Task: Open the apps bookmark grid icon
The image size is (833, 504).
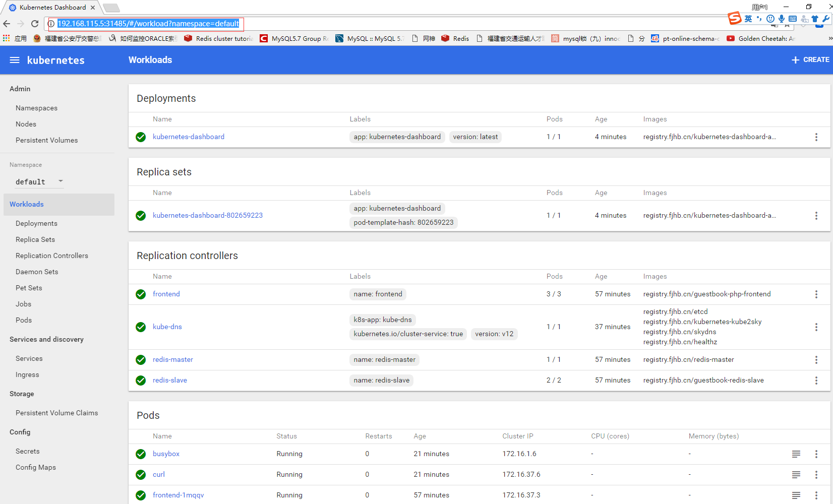Action: pyautogui.click(x=7, y=38)
